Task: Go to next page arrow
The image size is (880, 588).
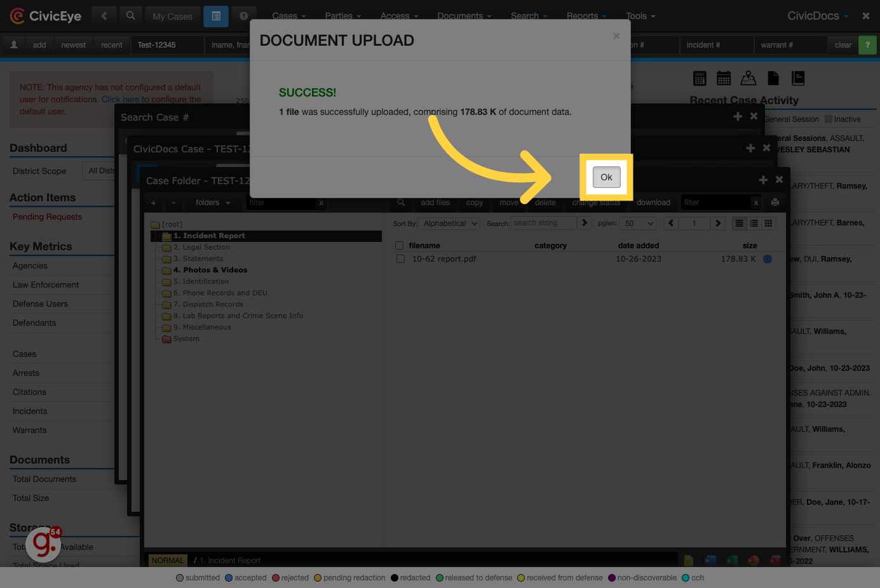Action: tap(718, 223)
